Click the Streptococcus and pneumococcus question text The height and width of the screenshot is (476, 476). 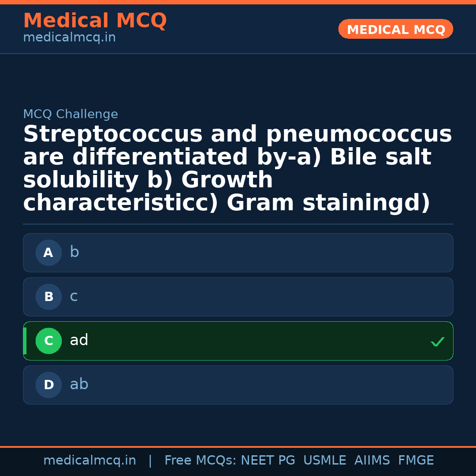(x=237, y=169)
